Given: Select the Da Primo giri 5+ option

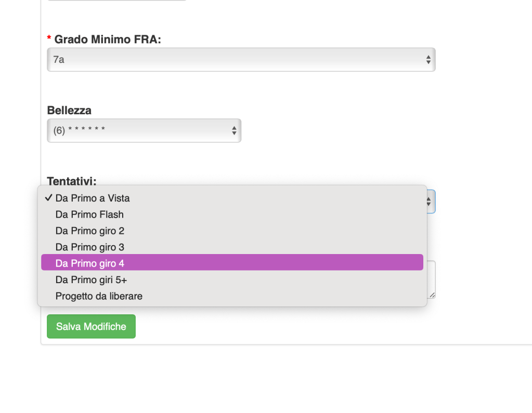Looking at the screenshot, I should pyautogui.click(x=92, y=280).
